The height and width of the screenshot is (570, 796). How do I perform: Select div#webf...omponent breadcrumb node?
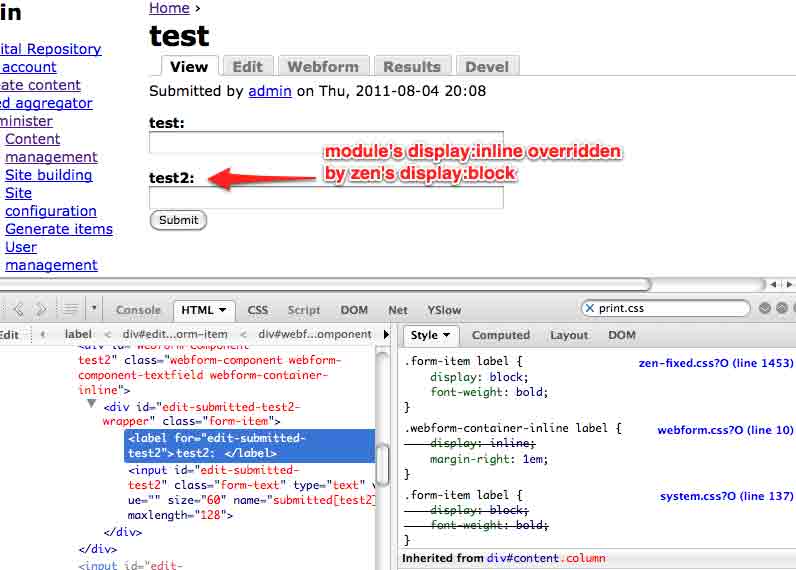click(315, 334)
